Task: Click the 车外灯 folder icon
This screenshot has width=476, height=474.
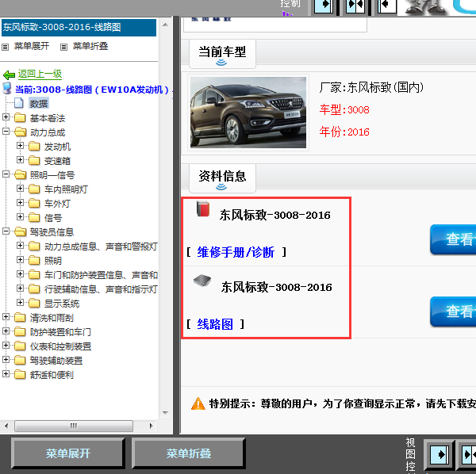Action: click(34, 203)
